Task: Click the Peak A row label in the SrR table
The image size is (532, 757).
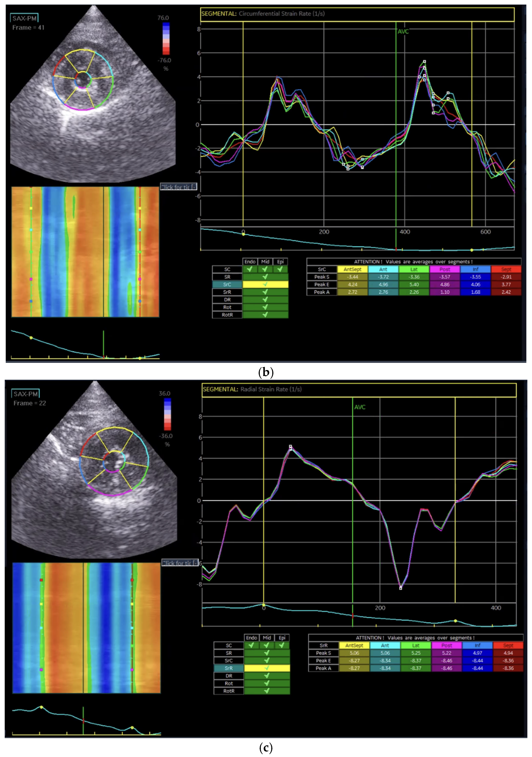Action: [323, 668]
